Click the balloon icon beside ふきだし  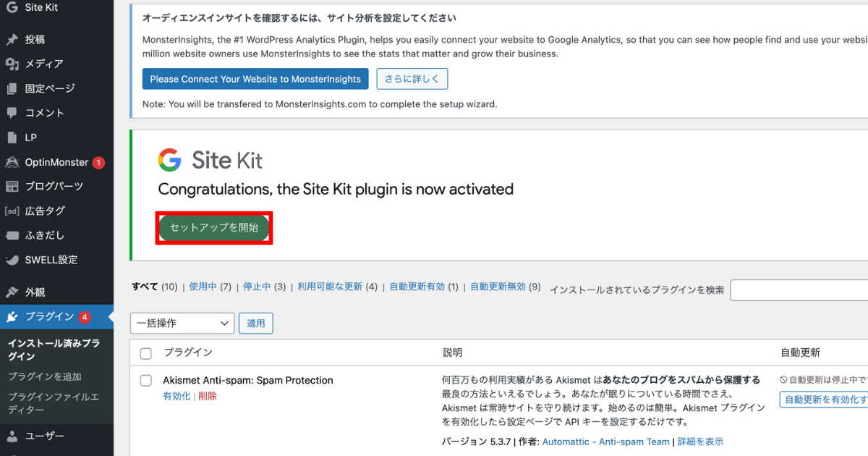[12, 235]
